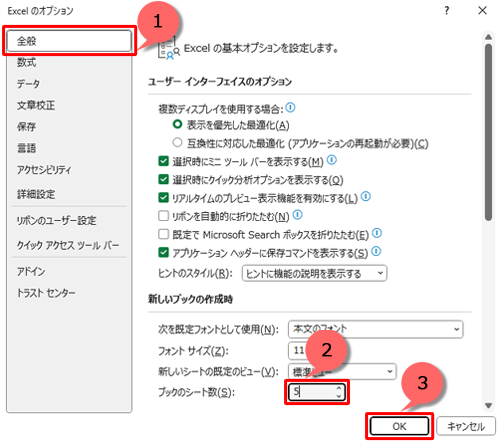Image resolution: width=500 pixels, height=441 pixels.
Task: Enable Microsoft Search ボックスを折りたたむ checkbox
Action: point(163,234)
